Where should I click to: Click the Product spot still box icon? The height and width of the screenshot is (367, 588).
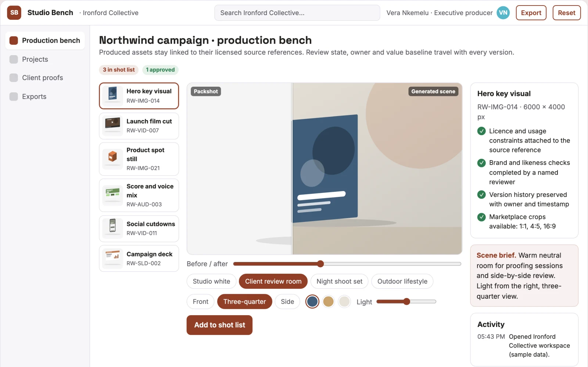click(x=112, y=159)
